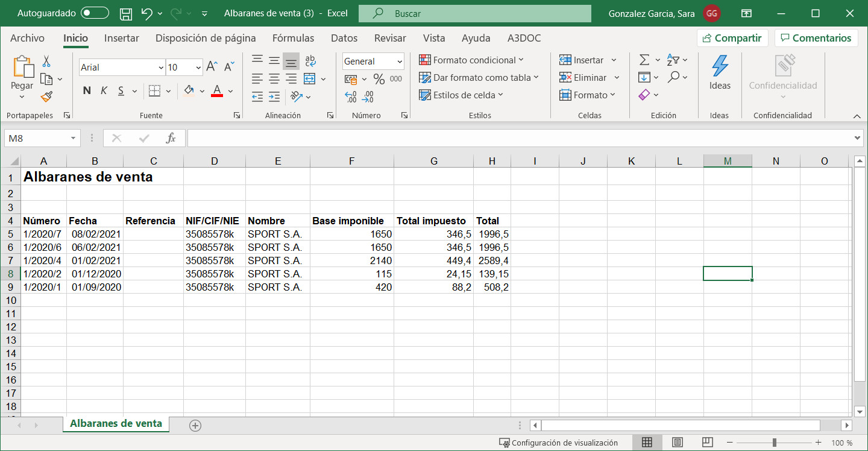Open the Archivo menu
Viewport: 868px width, 451px height.
pos(27,38)
